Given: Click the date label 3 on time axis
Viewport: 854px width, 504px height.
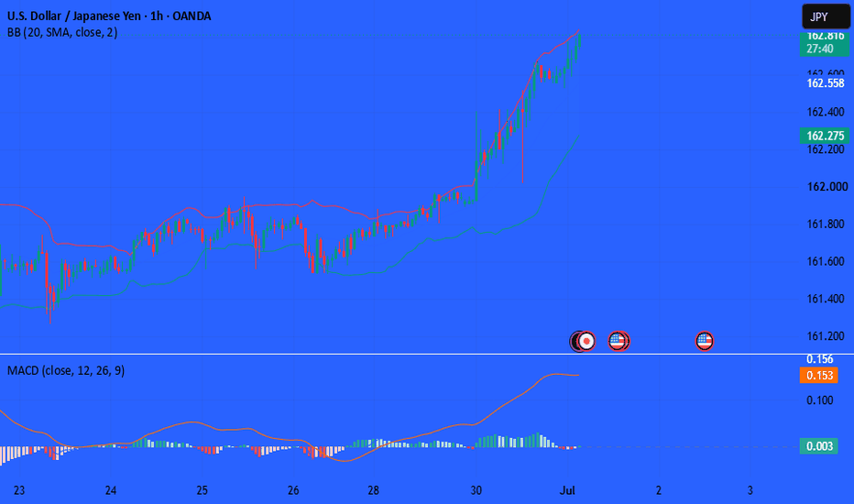Looking at the screenshot, I should coord(750,490).
